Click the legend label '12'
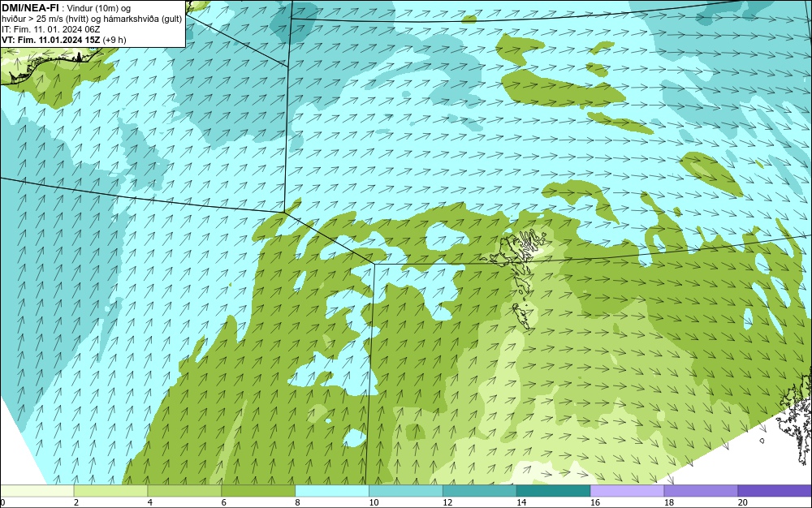 447,502
